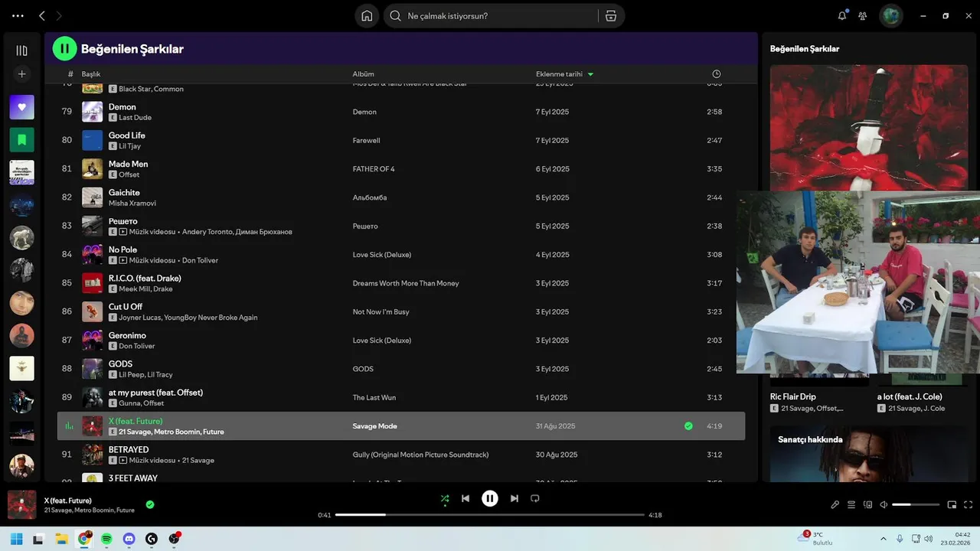This screenshot has width=980, height=551.
Task: Select GODS track title
Action: click(x=120, y=364)
